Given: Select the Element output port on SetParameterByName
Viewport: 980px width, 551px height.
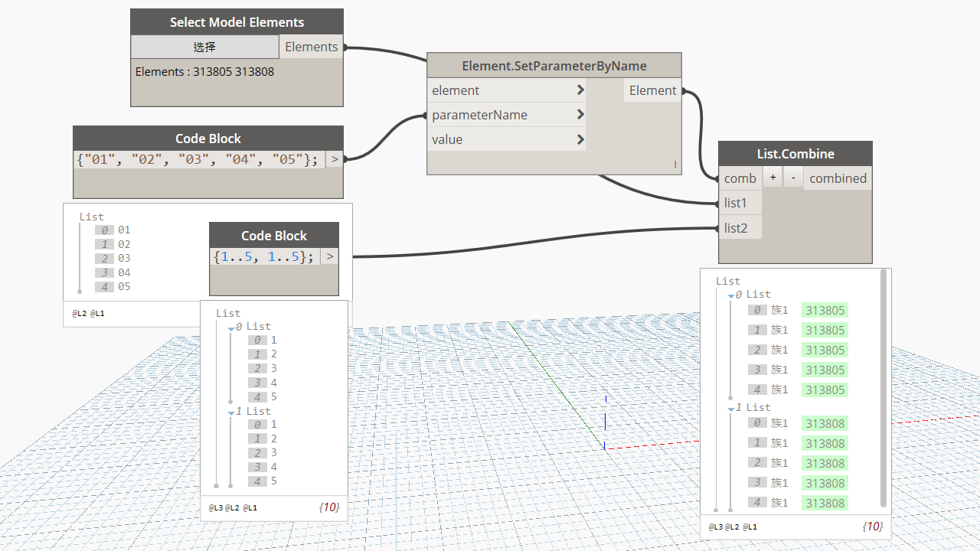Looking at the screenshot, I should pos(653,90).
